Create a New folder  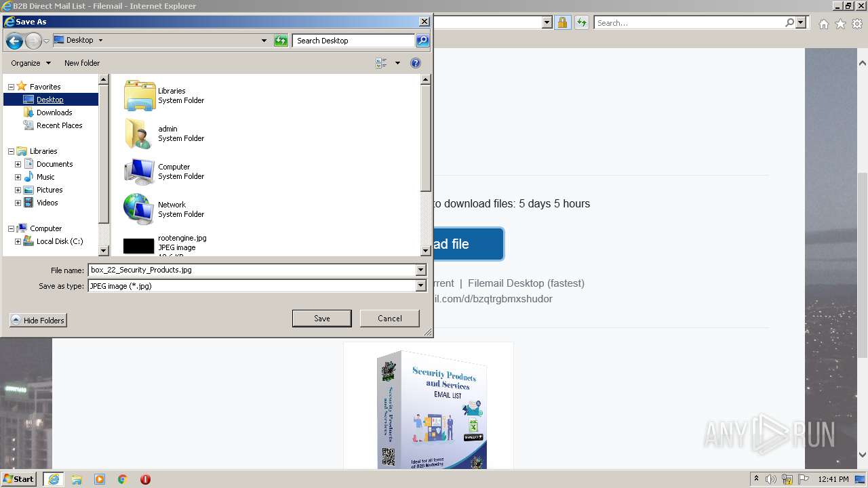click(82, 63)
